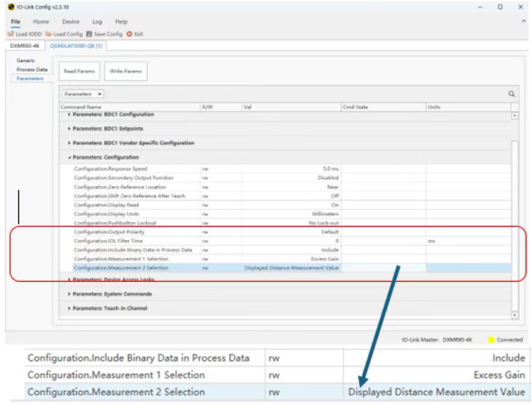The image size is (532, 405).
Task: Collapse Parameters: Configuration group
Action: pos(69,157)
